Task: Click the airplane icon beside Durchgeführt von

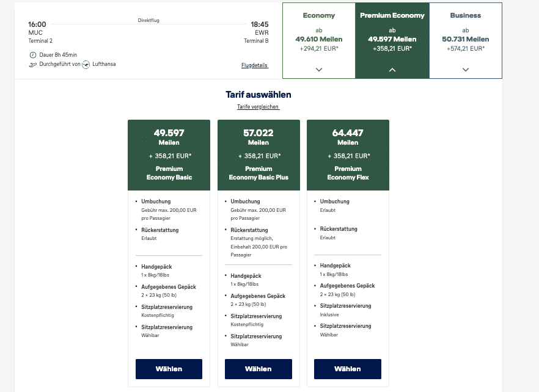Action: coord(32,64)
